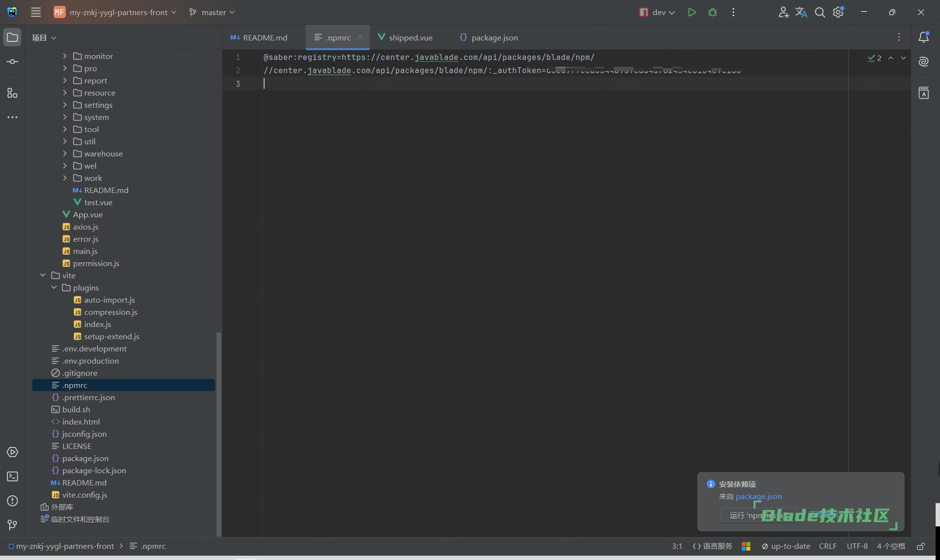Open the Notifications panel bell icon
Viewport: 940px width, 560px height.
pyautogui.click(x=923, y=38)
